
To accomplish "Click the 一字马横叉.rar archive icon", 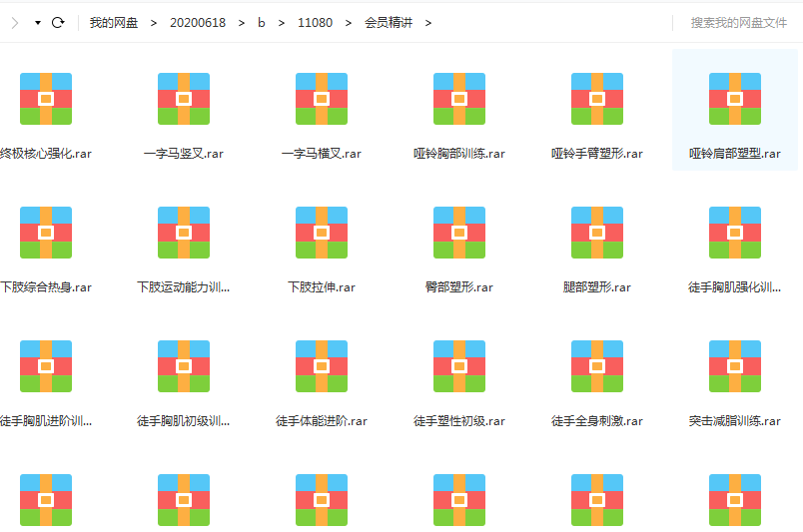I will (x=322, y=99).
